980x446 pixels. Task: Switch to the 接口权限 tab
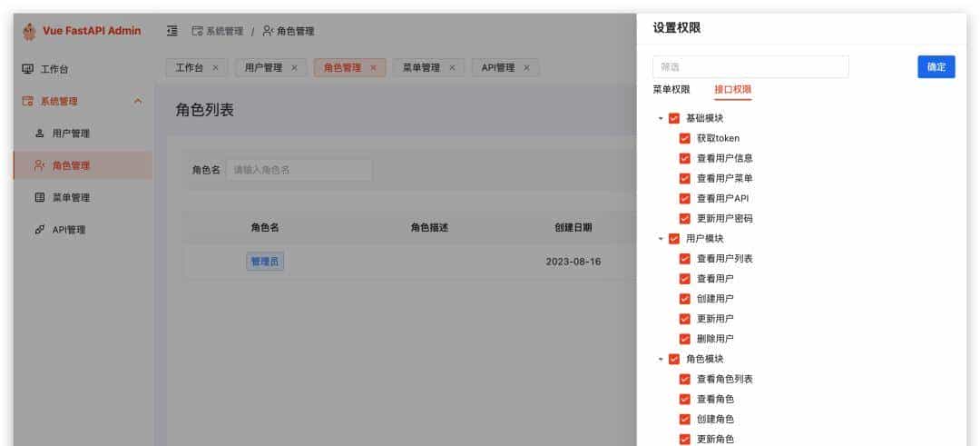click(x=733, y=89)
